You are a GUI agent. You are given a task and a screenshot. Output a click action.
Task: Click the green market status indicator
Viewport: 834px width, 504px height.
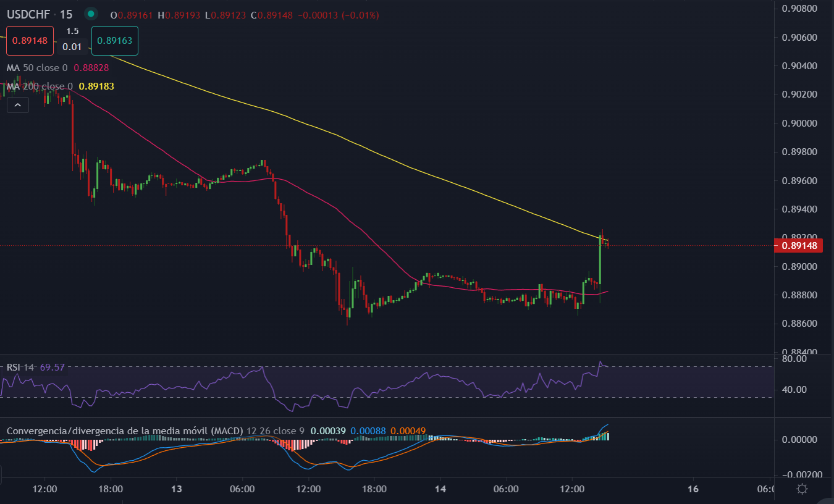(91, 14)
